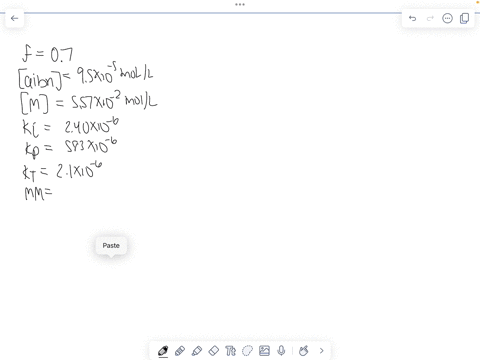Tap the handwritten '[M] =' line
This screenshot has height=360, width=480.
89,102
